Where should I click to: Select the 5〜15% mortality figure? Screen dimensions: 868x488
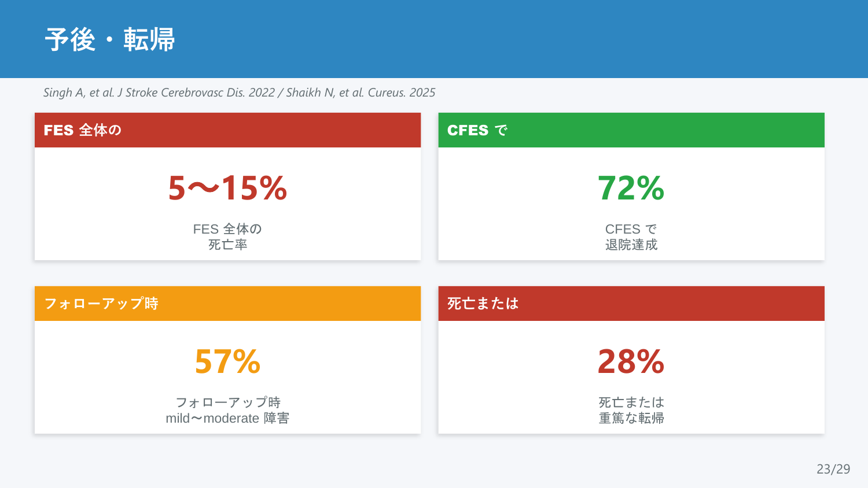pyautogui.click(x=227, y=188)
